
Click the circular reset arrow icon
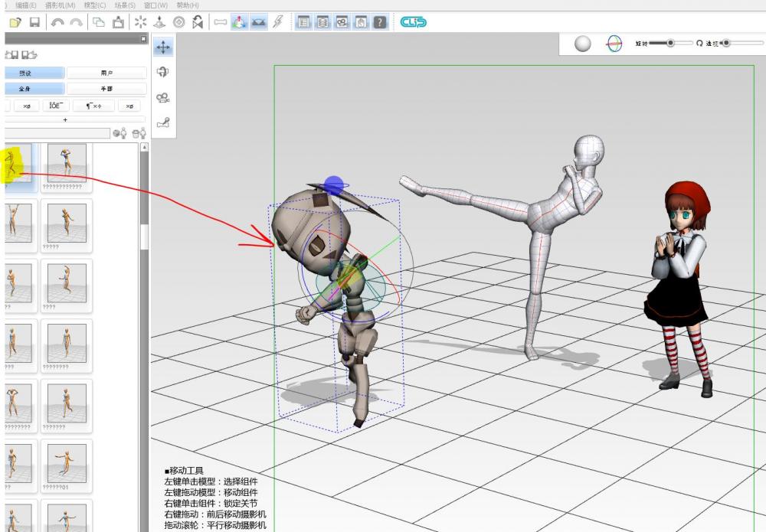click(x=699, y=44)
